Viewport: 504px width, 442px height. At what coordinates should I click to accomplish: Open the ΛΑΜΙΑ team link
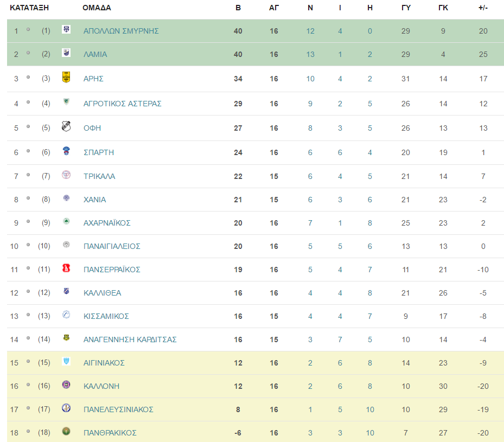(95, 54)
